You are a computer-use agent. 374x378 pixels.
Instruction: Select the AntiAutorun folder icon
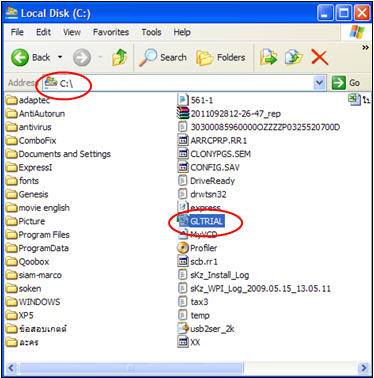click(12, 114)
